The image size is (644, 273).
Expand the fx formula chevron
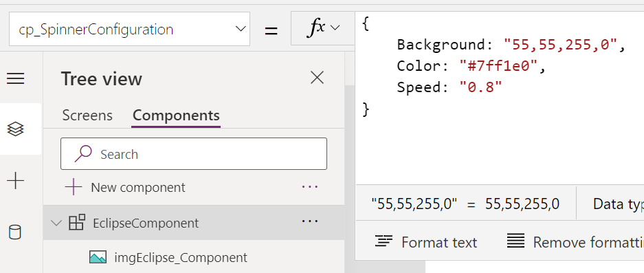click(x=335, y=28)
